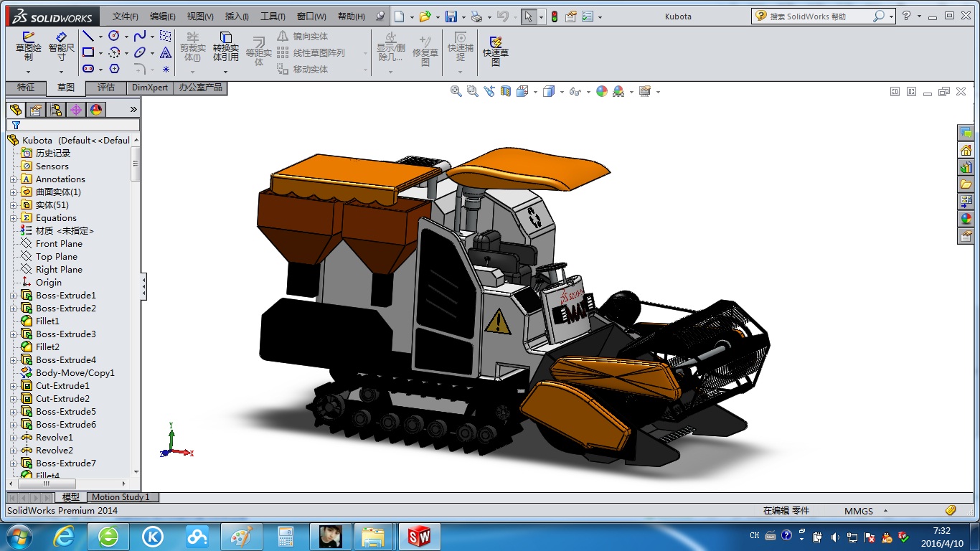Expand the 实体(51) solid bodies folder
Viewport: 980px width, 551px height.
[13, 205]
